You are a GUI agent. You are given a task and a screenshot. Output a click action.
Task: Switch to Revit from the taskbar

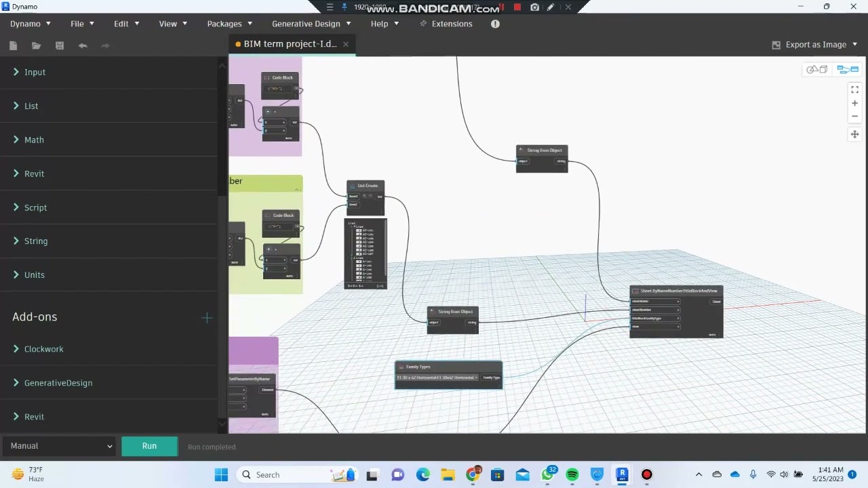point(622,474)
